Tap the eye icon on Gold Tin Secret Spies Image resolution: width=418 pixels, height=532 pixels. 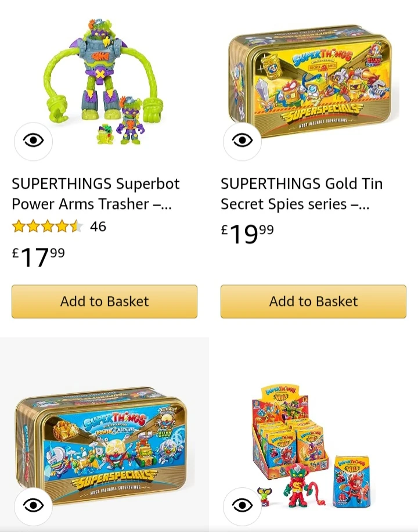242,141
